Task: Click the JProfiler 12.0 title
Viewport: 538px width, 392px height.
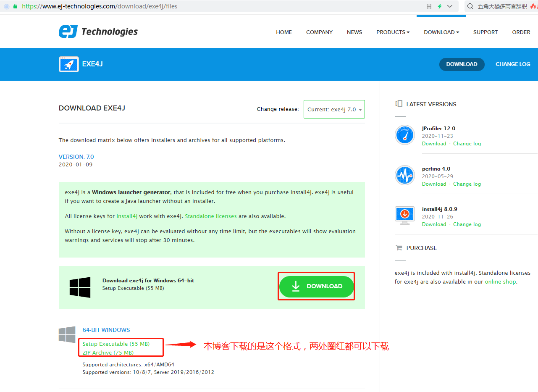Action: coord(438,129)
